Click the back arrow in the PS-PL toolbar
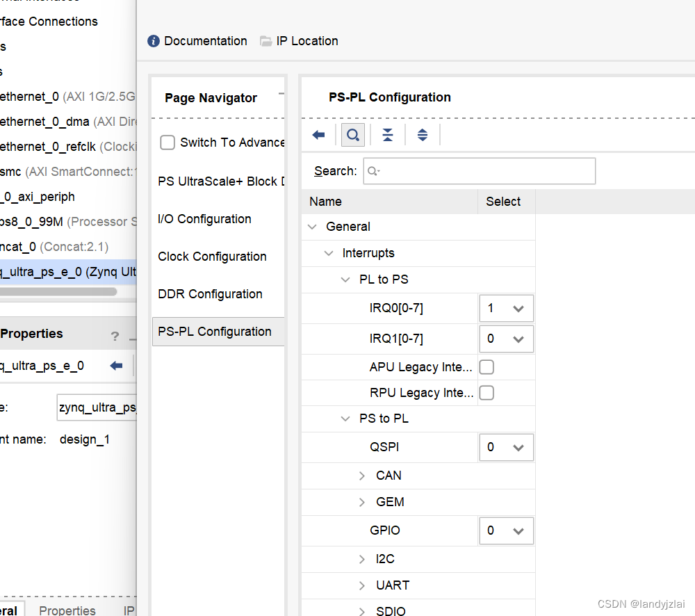 318,135
